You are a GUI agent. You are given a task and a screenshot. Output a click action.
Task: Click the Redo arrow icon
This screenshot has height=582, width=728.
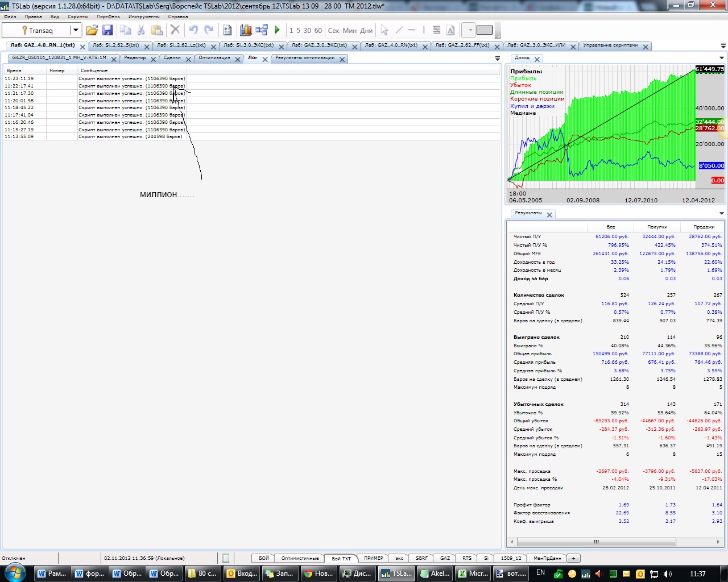(x=209, y=30)
